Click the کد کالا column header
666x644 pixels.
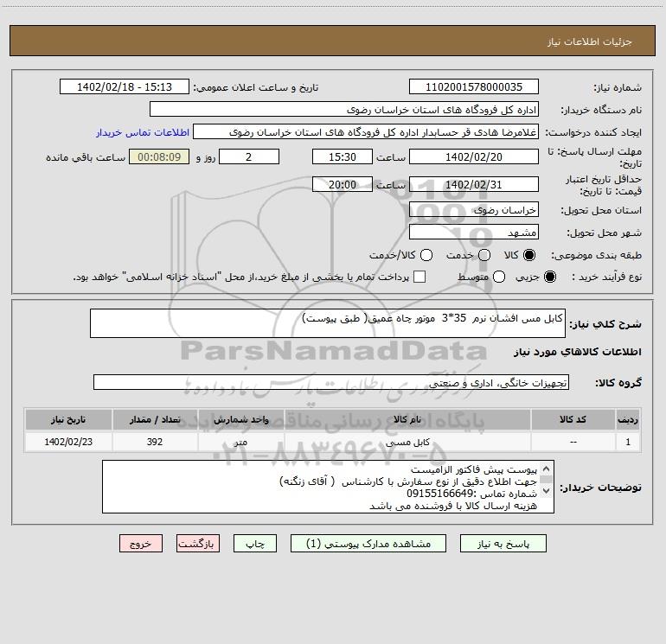(x=573, y=420)
